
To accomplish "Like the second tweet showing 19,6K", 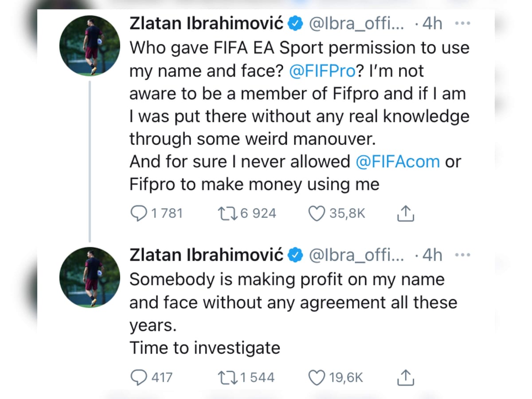I will click(x=316, y=378).
